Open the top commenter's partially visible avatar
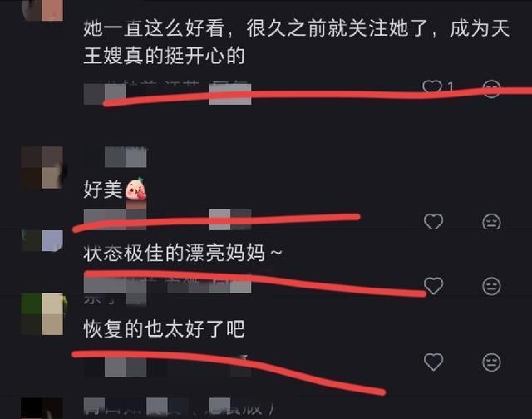Image resolution: width=532 pixels, height=419 pixels. point(42,10)
